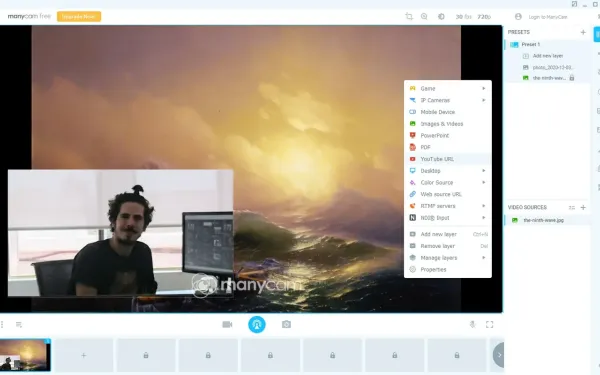This screenshot has height=375, width=600.
Task: Choose Mobile Device from the menu
Action: 448,112
